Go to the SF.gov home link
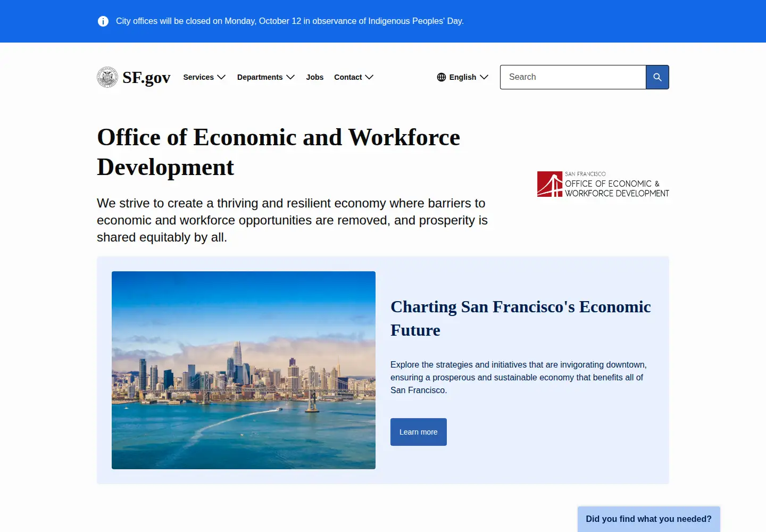This screenshot has height=532, width=766. [x=134, y=77]
